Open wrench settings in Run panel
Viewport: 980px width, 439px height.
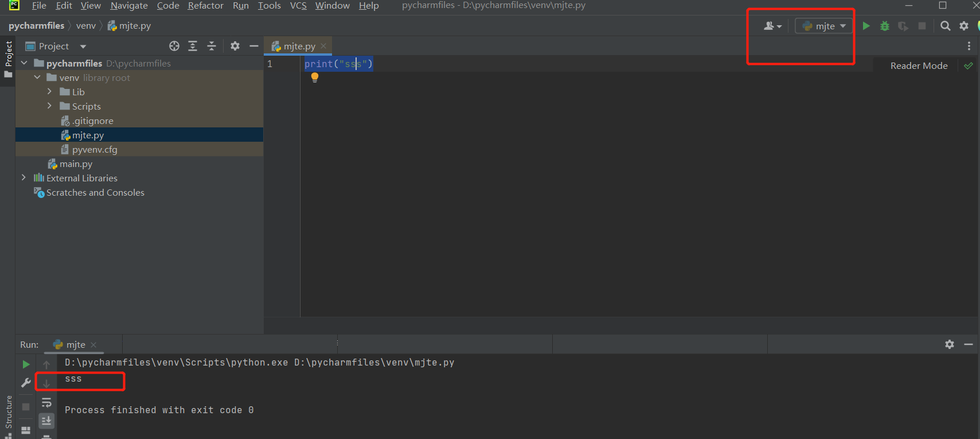click(26, 383)
